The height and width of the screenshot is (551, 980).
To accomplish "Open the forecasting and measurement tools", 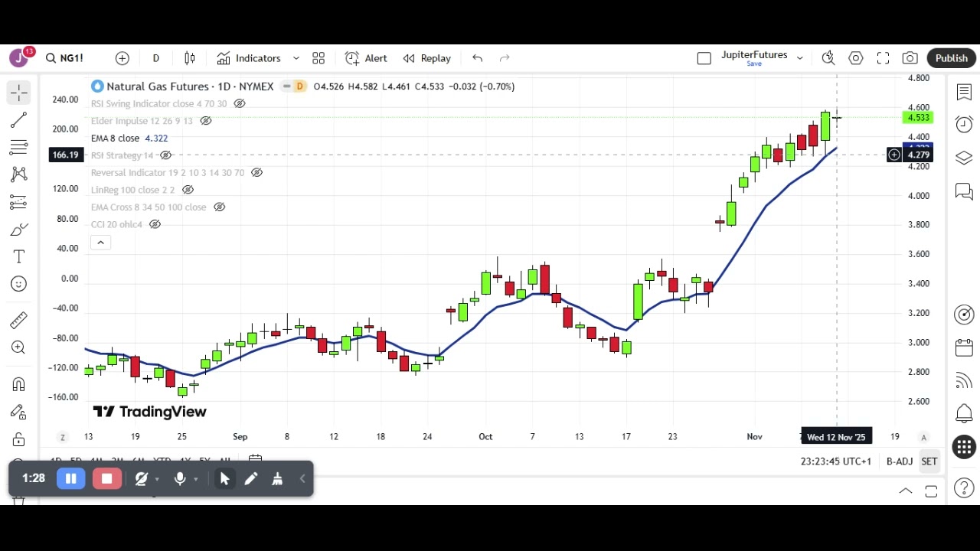I will [x=19, y=202].
